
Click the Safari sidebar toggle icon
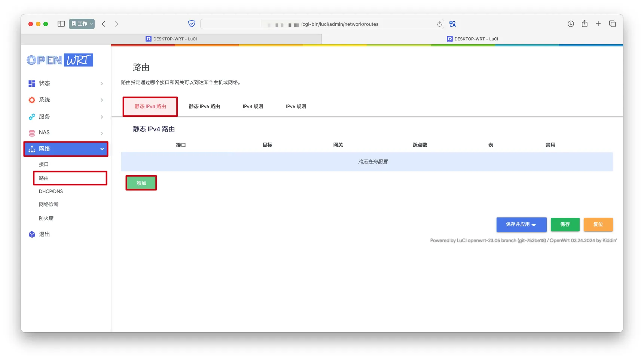[61, 24]
